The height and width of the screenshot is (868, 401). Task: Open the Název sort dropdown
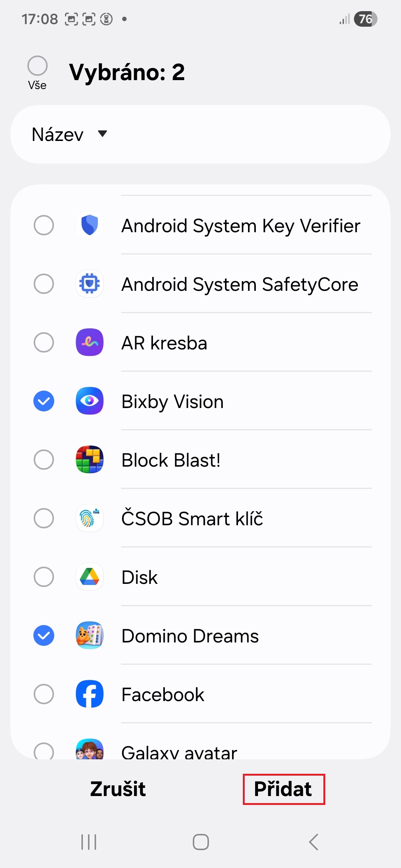coord(58,134)
